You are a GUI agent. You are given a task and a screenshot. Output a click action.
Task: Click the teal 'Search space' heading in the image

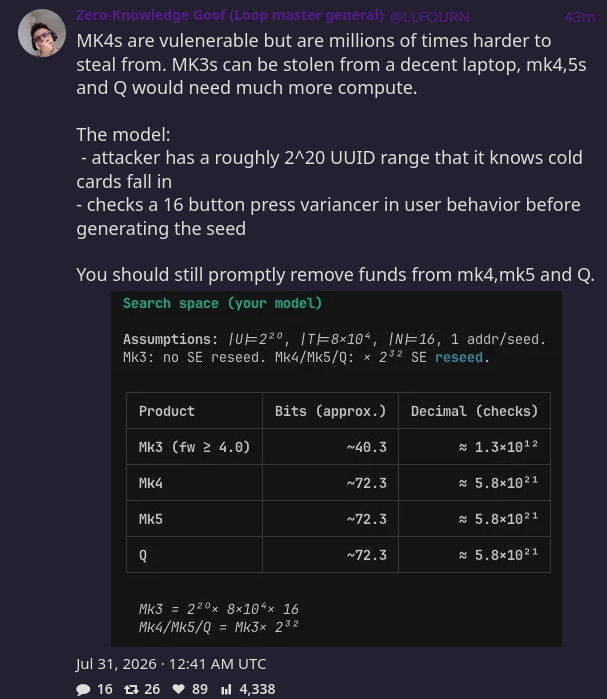222,303
